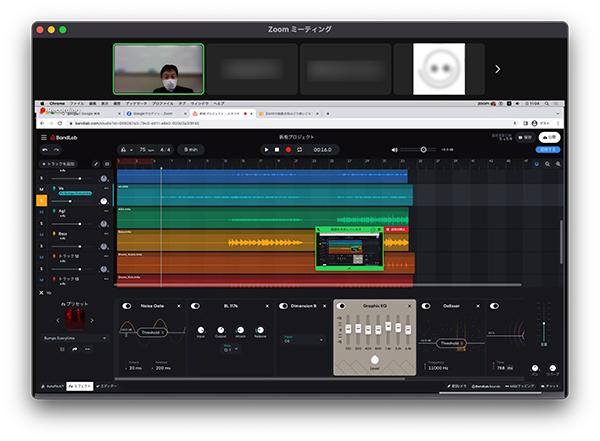Viewport: 600px width, 441px height.
Task: Adjust the master volume slider
Action: point(423,149)
